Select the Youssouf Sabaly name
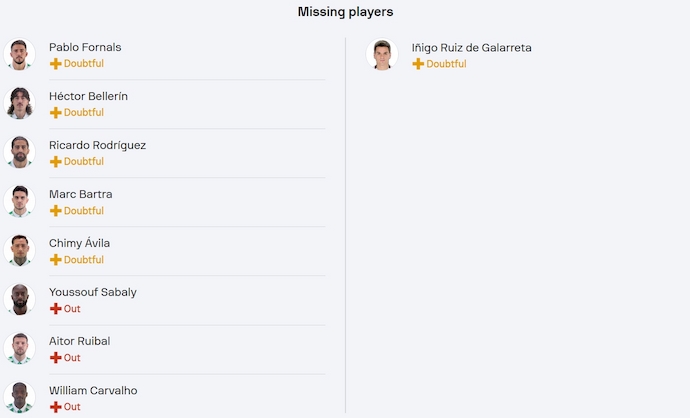Screen dimensions: 690x418 [93, 292]
